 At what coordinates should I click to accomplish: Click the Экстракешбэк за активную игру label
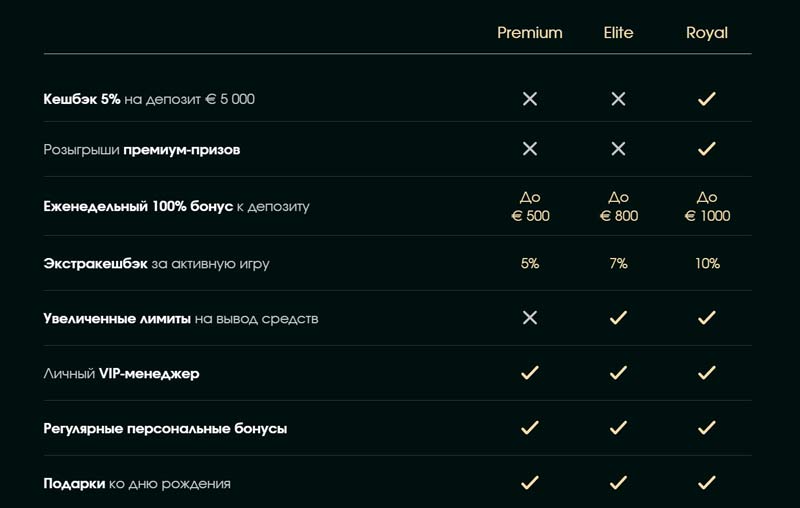[156, 264]
